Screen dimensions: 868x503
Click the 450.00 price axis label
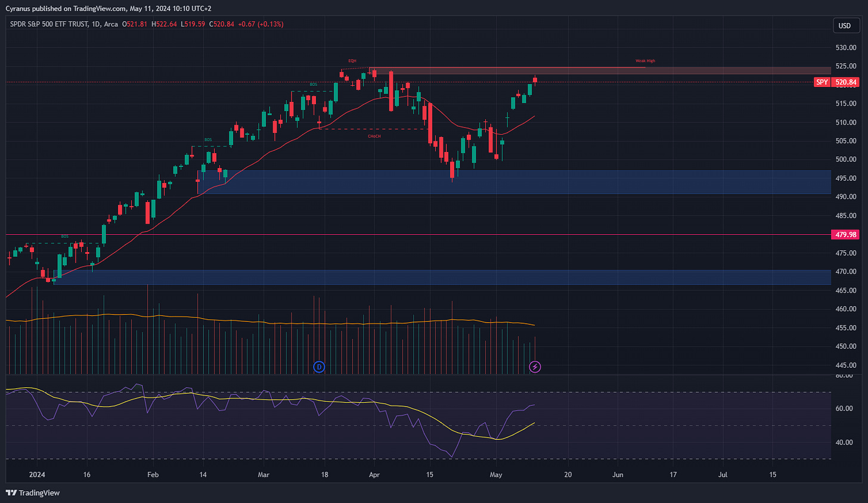846,346
